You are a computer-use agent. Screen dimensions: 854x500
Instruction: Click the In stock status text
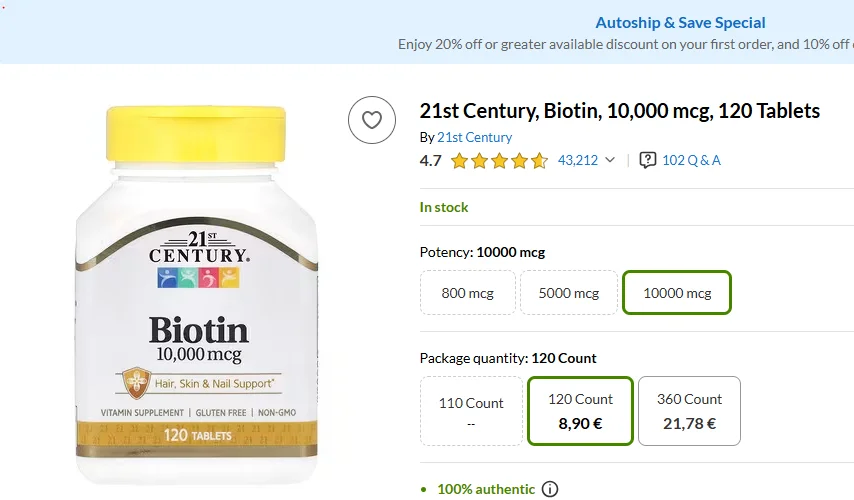(444, 207)
